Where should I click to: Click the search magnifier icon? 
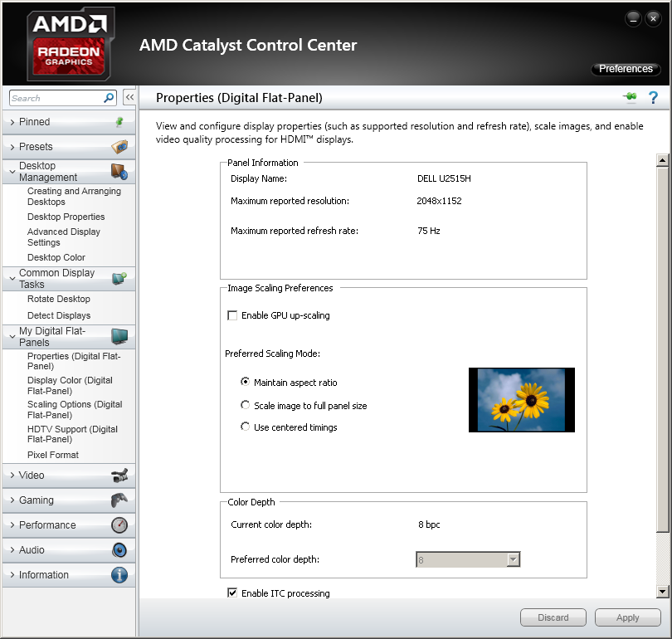(109, 98)
